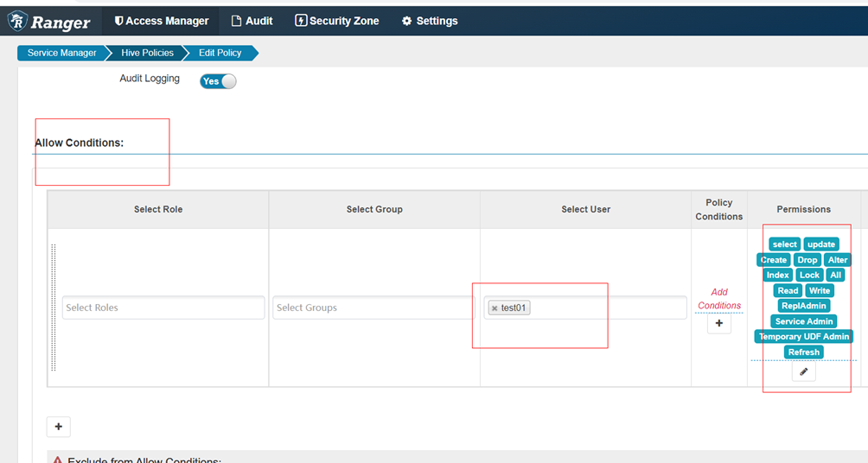
Task: Open the Security Zone menu
Action: click(336, 21)
